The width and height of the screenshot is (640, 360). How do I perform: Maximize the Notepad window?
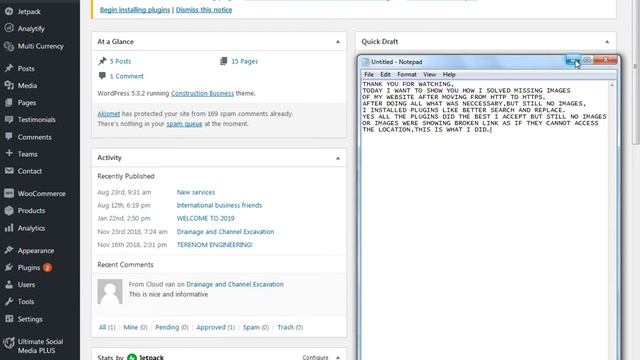pos(587,60)
